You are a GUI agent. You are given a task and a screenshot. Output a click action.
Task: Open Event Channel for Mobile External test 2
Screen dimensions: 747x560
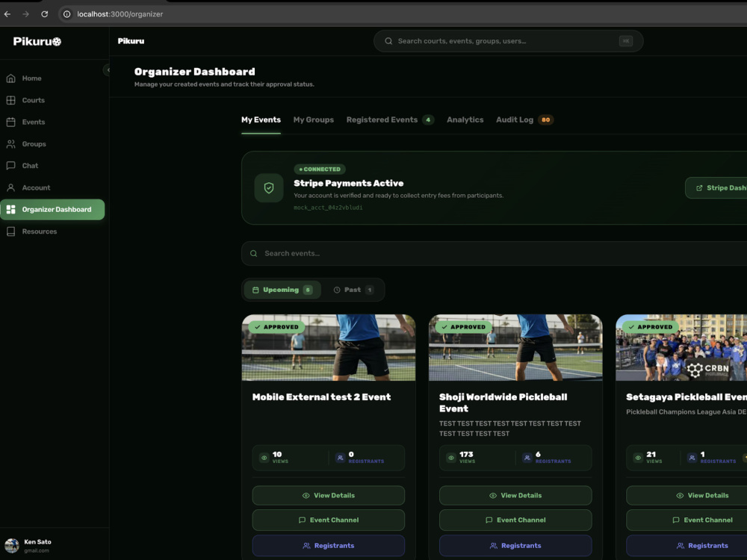329,520
